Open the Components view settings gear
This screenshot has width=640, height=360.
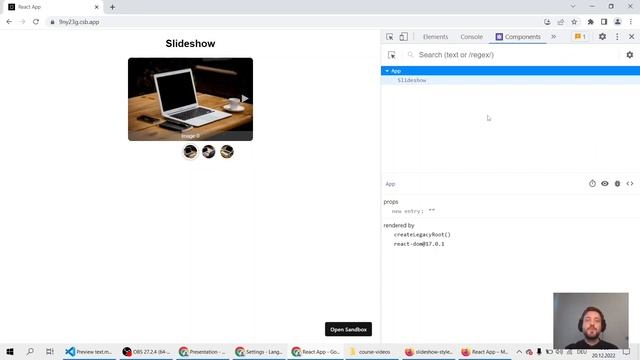click(630, 55)
